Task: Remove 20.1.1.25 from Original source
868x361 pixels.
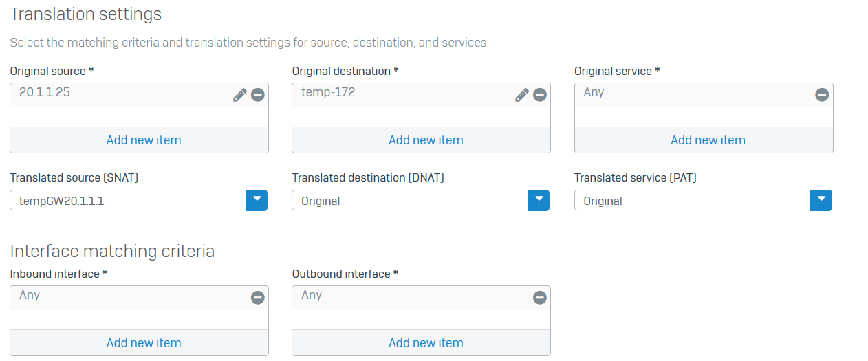Action: pyautogui.click(x=258, y=95)
